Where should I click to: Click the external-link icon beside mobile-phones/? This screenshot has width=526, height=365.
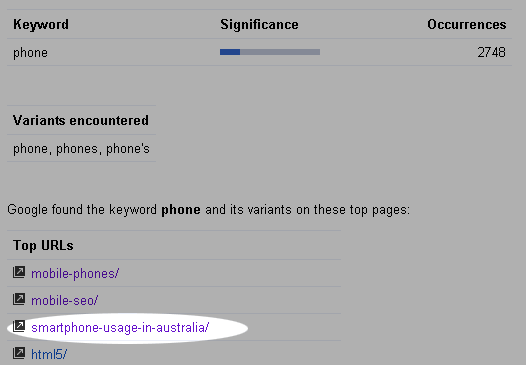coord(19,272)
